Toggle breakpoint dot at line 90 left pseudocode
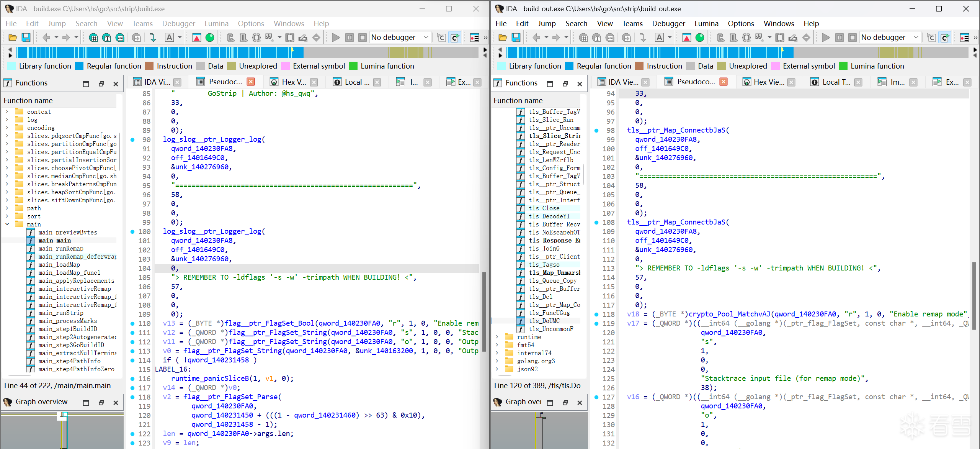 pos(132,140)
